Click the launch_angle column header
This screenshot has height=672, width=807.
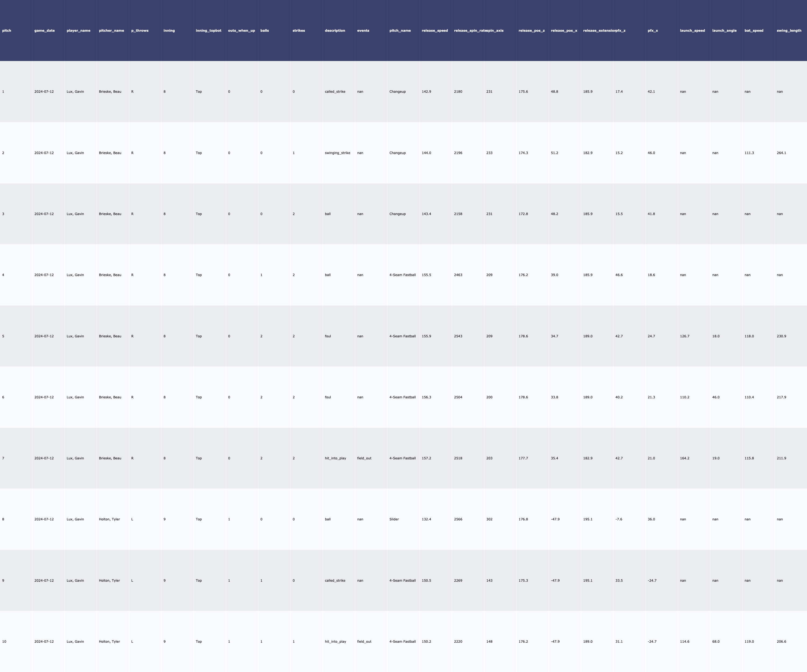(724, 31)
